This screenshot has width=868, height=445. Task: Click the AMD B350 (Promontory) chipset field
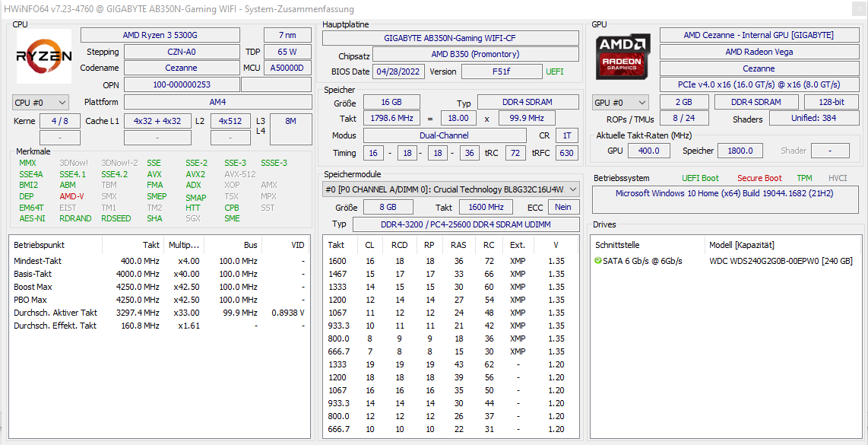(476, 54)
